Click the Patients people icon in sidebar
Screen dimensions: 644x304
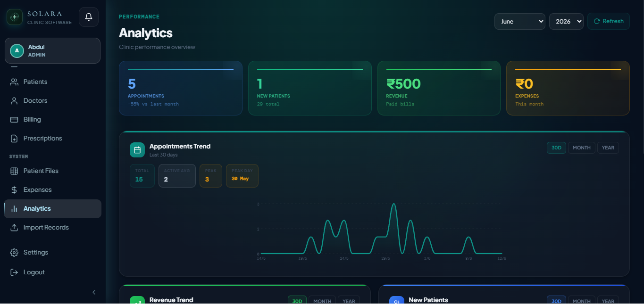point(14,82)
